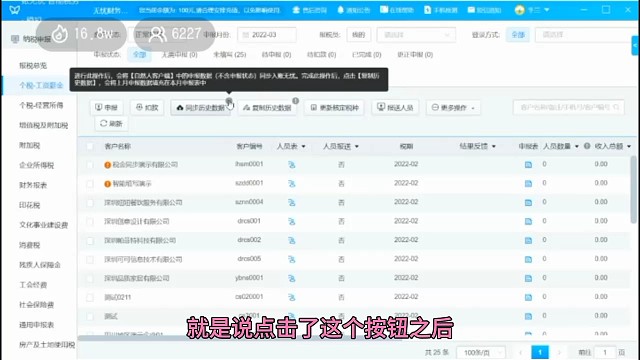Open 结果反馈 column filter dropdown
This screenshot has width=640, height=360.
pos(494,147)
